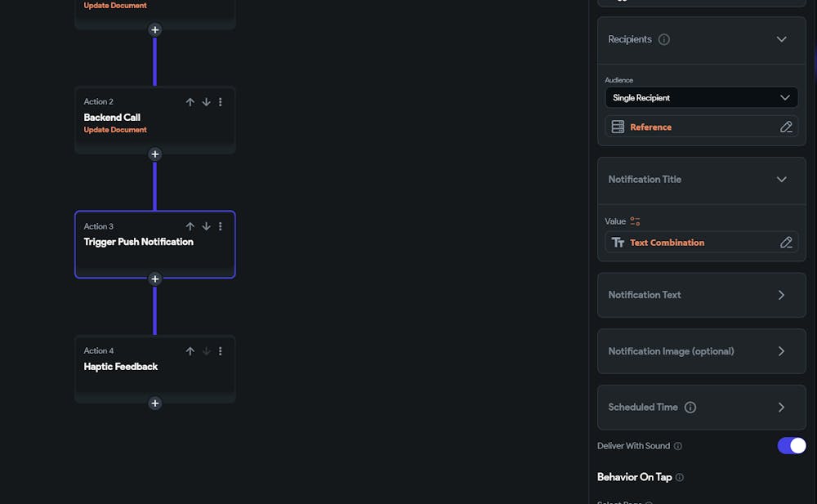Move Action 2 up in the flow

pyautogui.click(x=190, y=102)
